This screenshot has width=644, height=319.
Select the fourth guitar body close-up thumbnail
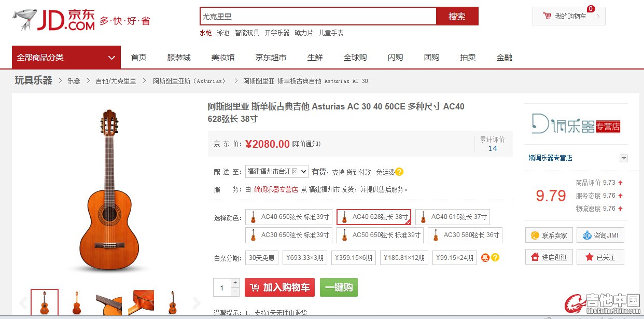click(x=141, y=303)
